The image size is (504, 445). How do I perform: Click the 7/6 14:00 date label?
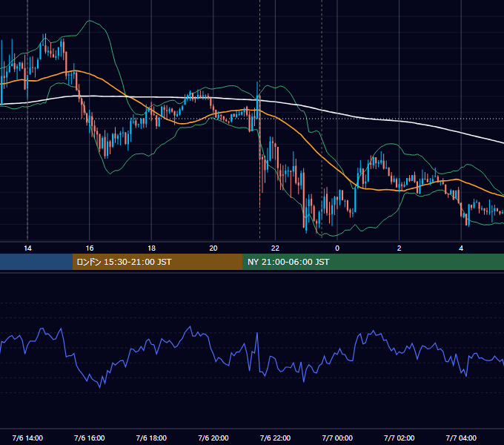(27, 438)
